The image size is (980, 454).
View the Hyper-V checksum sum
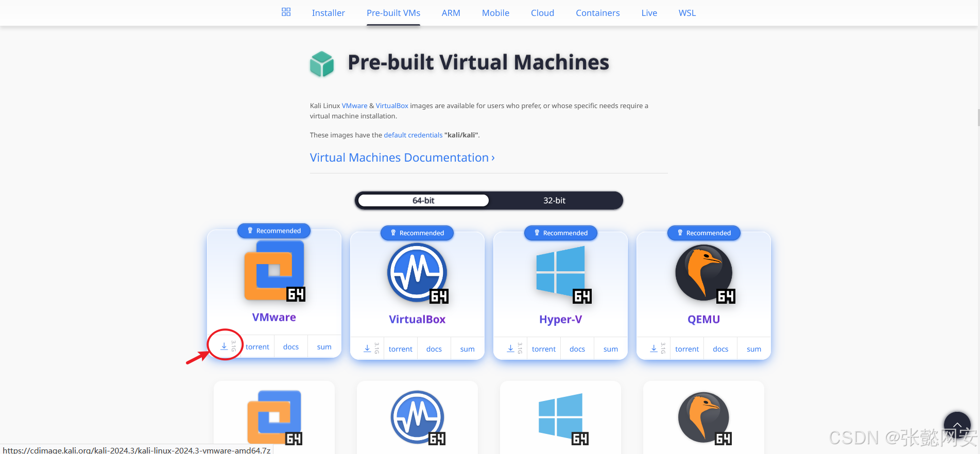[x=611, y=349]
